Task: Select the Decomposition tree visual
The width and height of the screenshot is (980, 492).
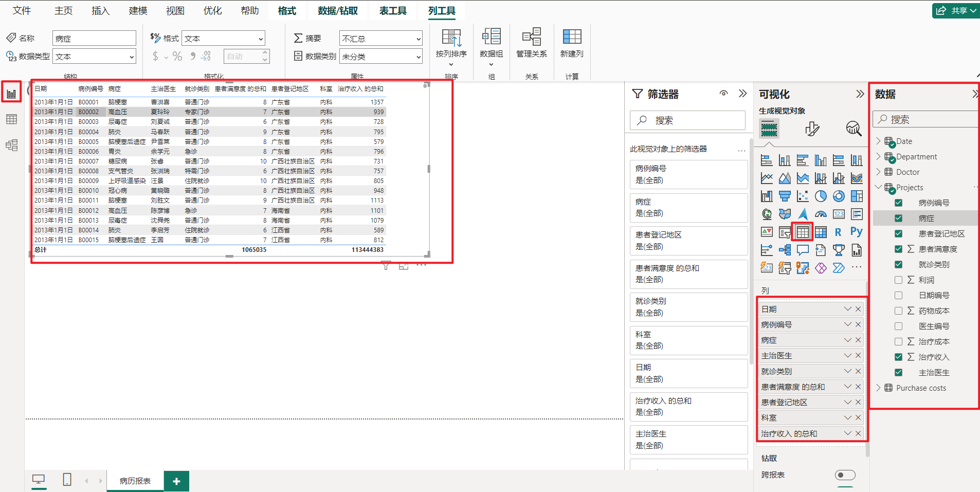Action: (785, 250)
